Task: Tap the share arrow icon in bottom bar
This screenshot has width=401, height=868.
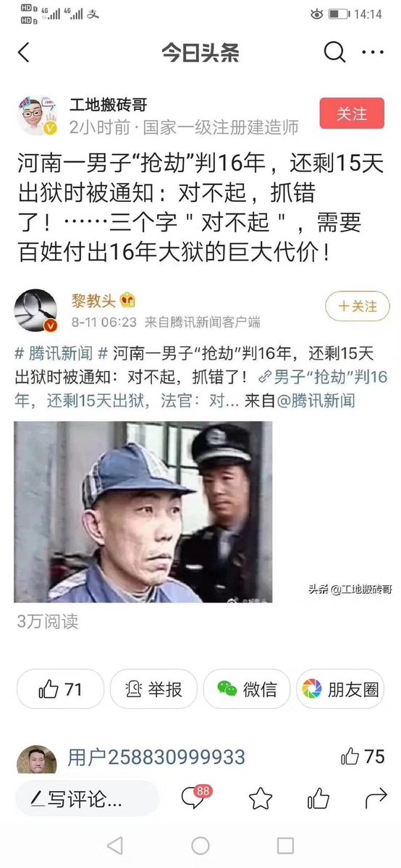Action: 376,799
